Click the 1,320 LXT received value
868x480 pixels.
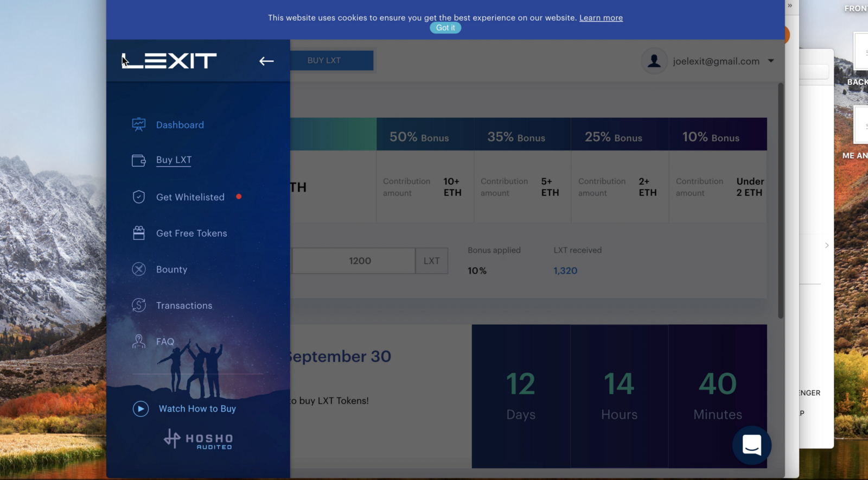[565, 270]
